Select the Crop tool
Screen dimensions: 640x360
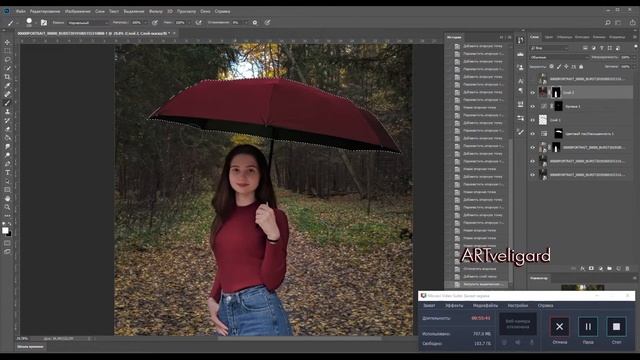coord(7,77)
